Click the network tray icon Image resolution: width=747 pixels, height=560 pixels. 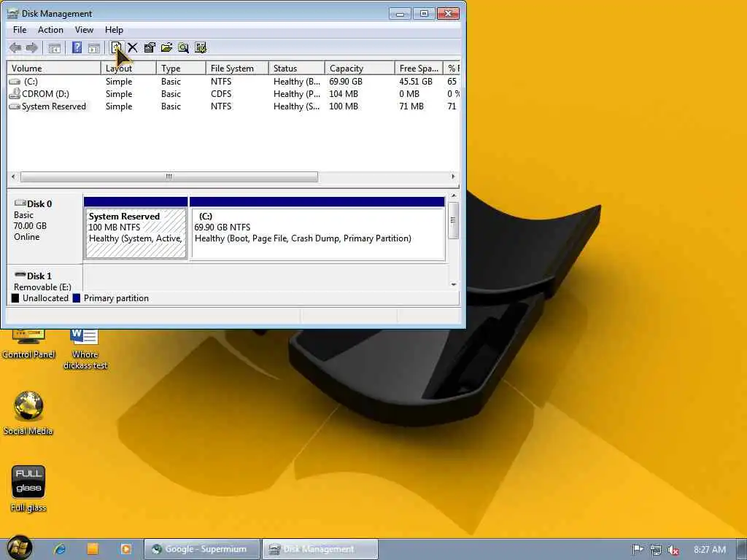click(x=656, y=550)
